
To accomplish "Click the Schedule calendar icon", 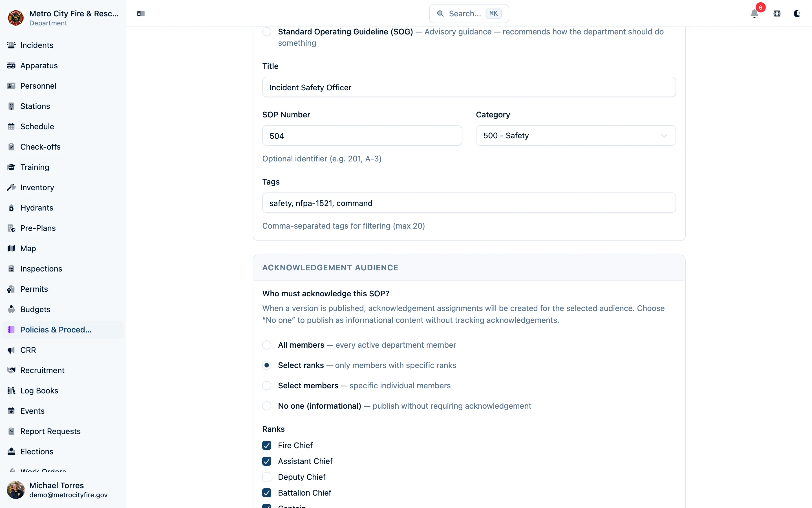I will coord(11,126).
